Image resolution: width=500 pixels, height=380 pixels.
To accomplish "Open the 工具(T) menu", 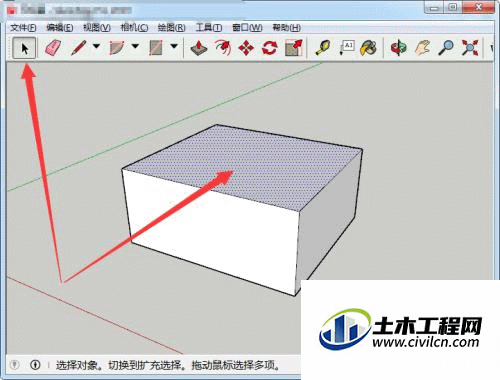I will tap(209, 28).
